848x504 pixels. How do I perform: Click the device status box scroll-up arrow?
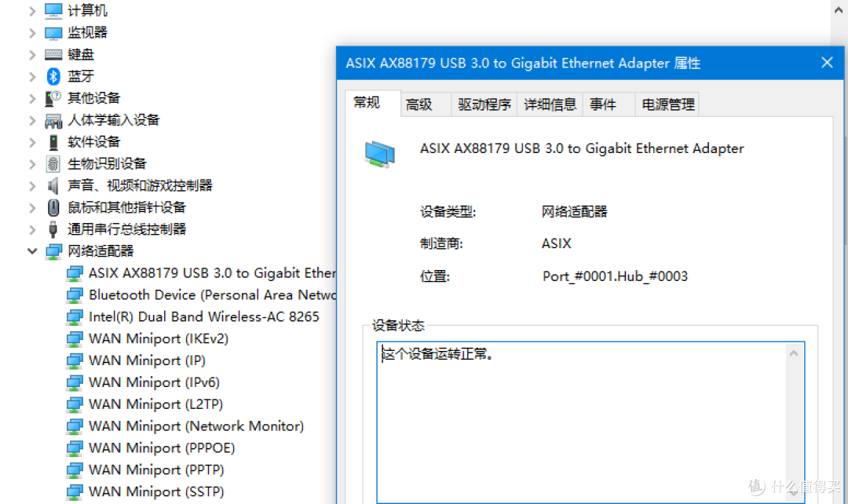click(x=793, y=354)
